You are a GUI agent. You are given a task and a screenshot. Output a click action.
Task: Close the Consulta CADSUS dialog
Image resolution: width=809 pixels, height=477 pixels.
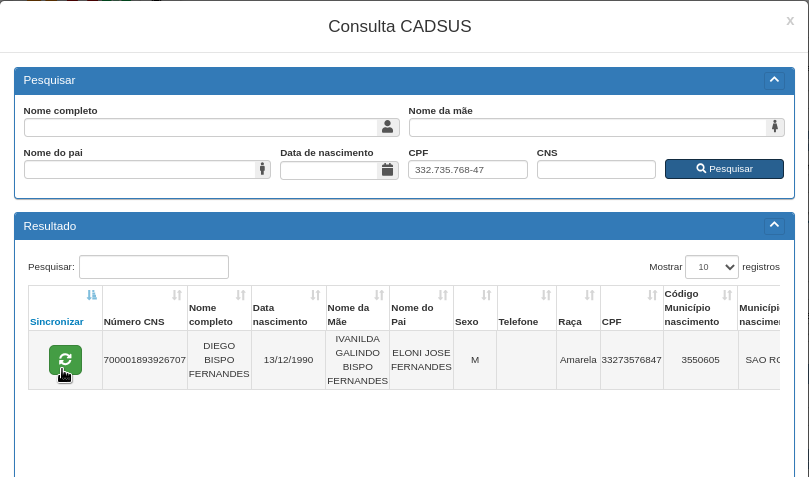pyautogui.click(x=790, y=20)
